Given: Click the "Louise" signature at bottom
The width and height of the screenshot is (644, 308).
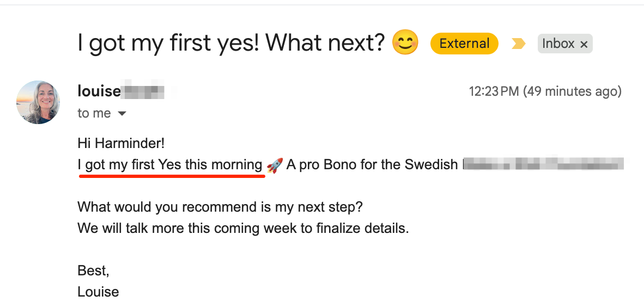Looking at the screenshot, I should click(x=98, y=292).
